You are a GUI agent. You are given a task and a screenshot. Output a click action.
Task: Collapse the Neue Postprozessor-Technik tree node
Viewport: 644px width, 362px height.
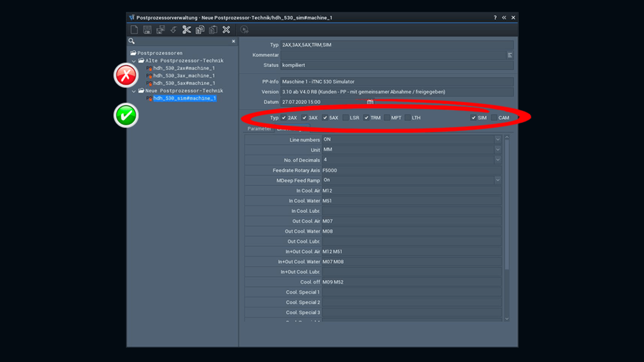click(x=134, y=91)
